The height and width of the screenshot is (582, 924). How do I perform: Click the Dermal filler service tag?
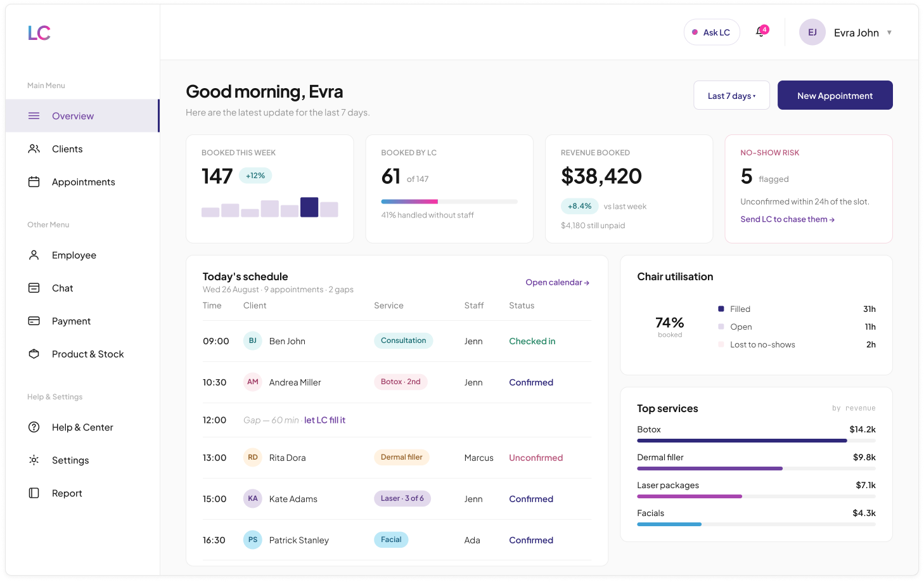tap(402, 457)
